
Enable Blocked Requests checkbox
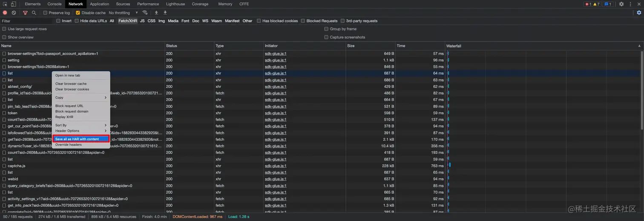[x=303, y=21]
